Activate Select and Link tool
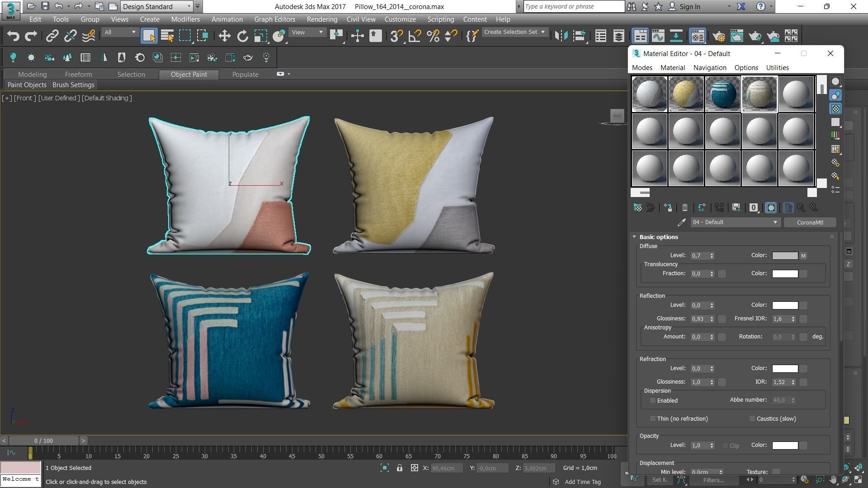The image size is (868, 488). 52,36
